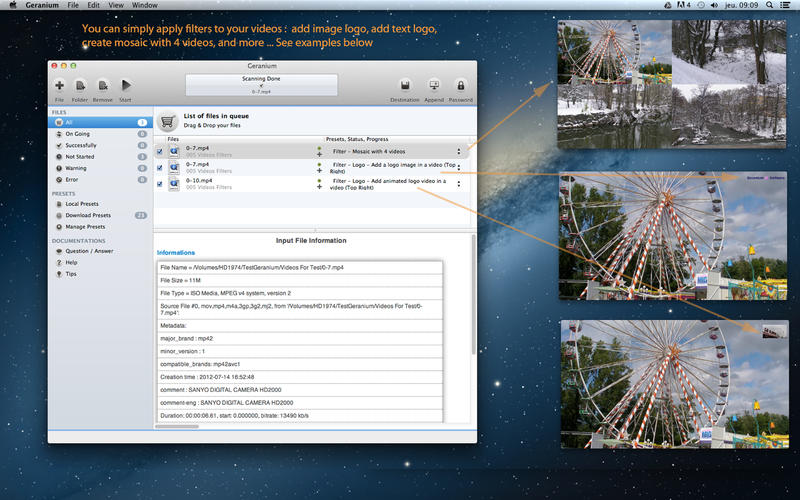Click the Password lock icon
The width and height of the screenshot is (800, 500).
point(461,86)
